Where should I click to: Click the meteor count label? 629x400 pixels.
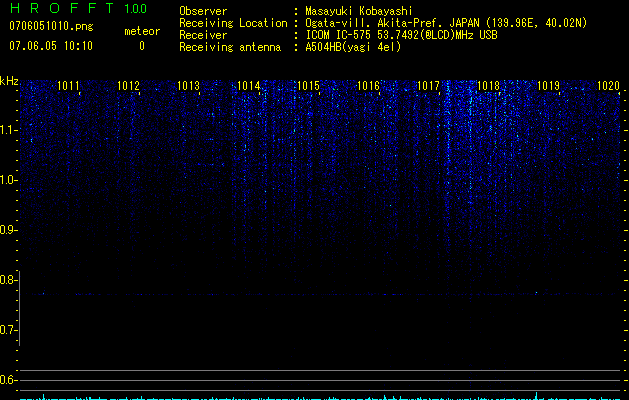tap(142, 31)
